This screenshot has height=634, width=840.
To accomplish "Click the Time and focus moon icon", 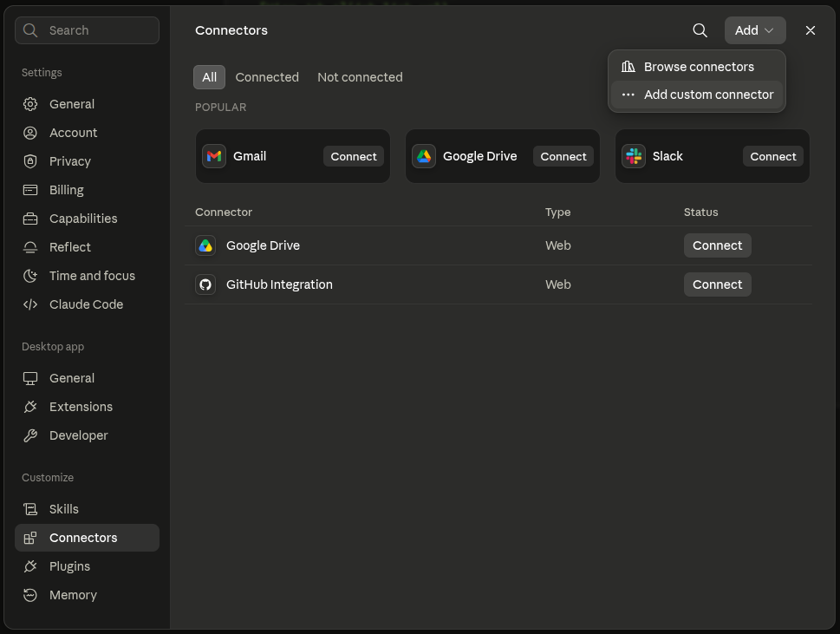I will coord(30,276).
